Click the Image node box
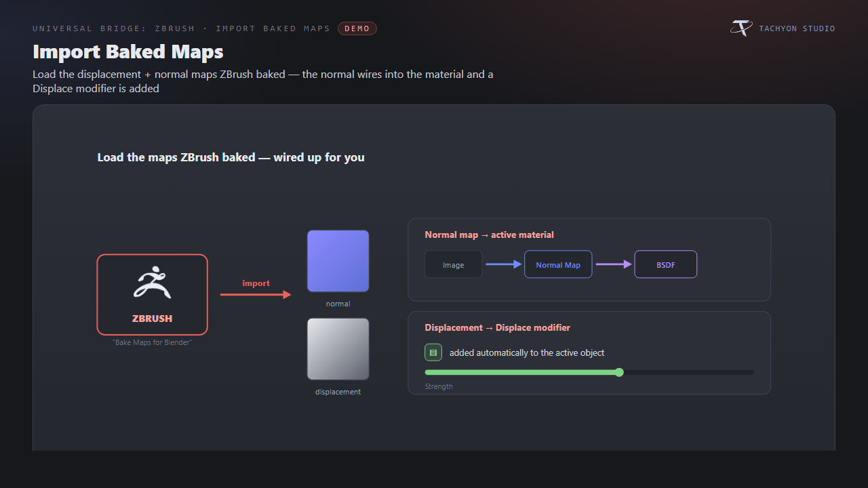Viewport: 868px width, 488px height. tap(454, 264)
